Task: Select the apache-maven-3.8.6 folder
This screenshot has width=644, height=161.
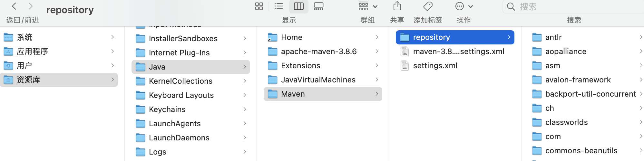Action: [x=318, y=52]
